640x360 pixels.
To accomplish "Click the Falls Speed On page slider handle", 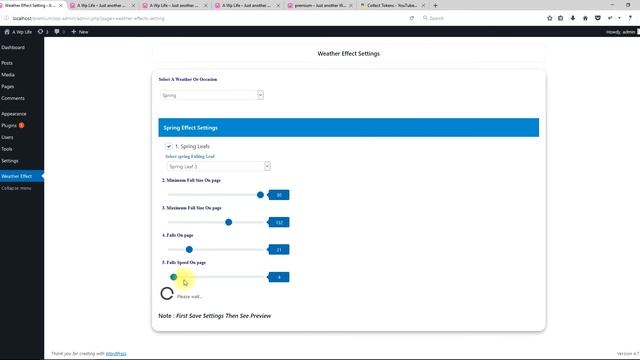I will tap(173, 277).
